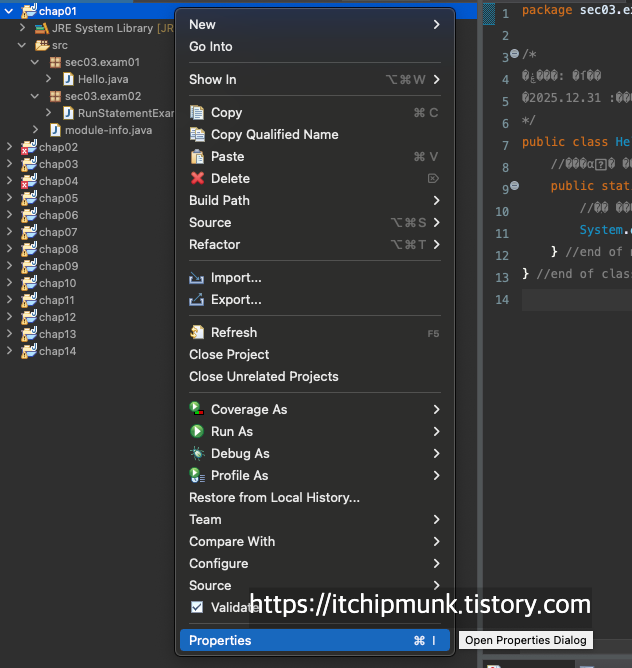
Task: Click the Hello.java file icon
Action: click(68, 79)
